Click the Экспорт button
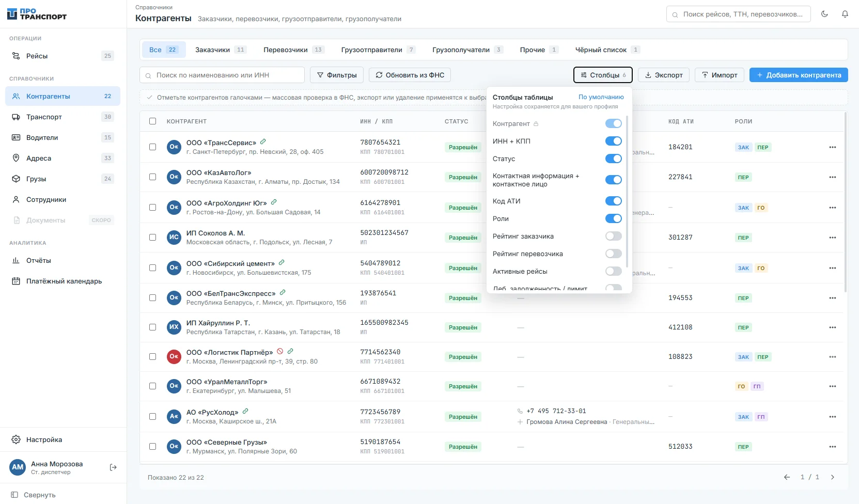The width and height of the screenshot is (859, 504). 664,75
